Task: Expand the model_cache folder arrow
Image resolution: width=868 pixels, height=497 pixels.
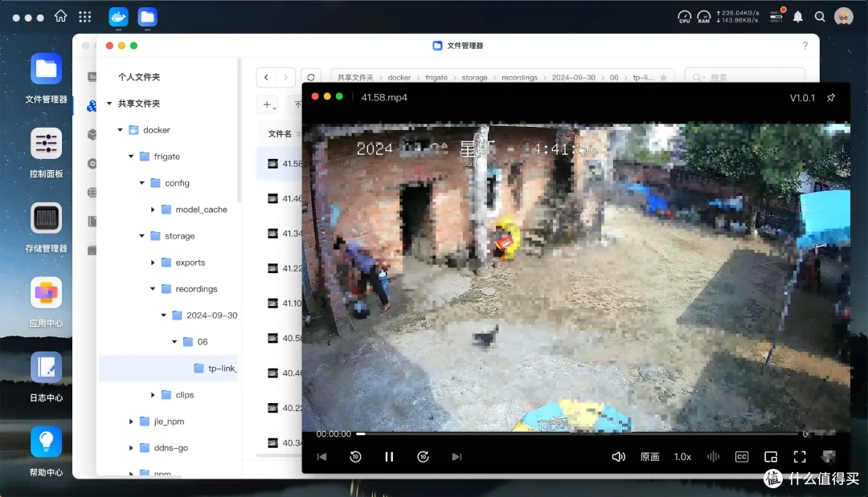Action: point(153,210)
